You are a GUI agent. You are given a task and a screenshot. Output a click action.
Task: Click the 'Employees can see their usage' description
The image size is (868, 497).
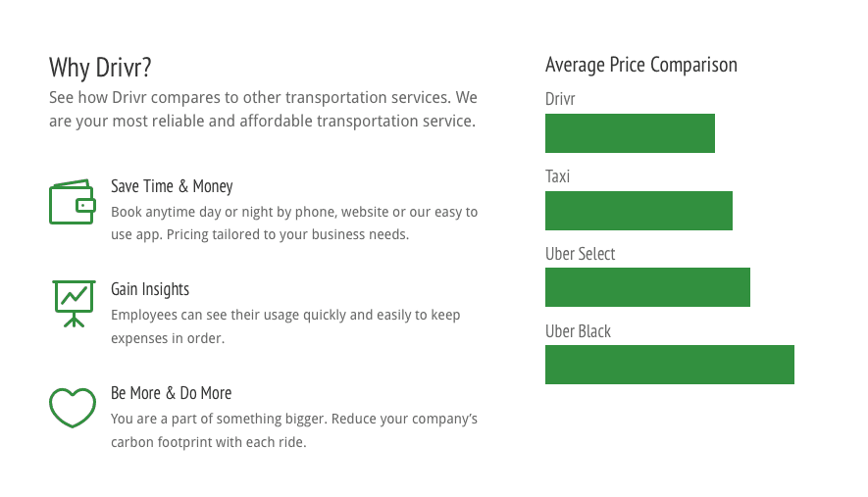pos(285,326)
